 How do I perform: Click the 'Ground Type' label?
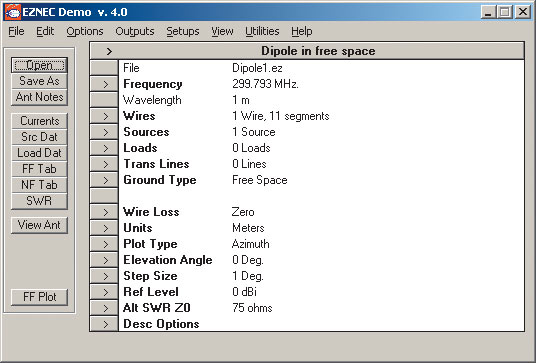160,180
